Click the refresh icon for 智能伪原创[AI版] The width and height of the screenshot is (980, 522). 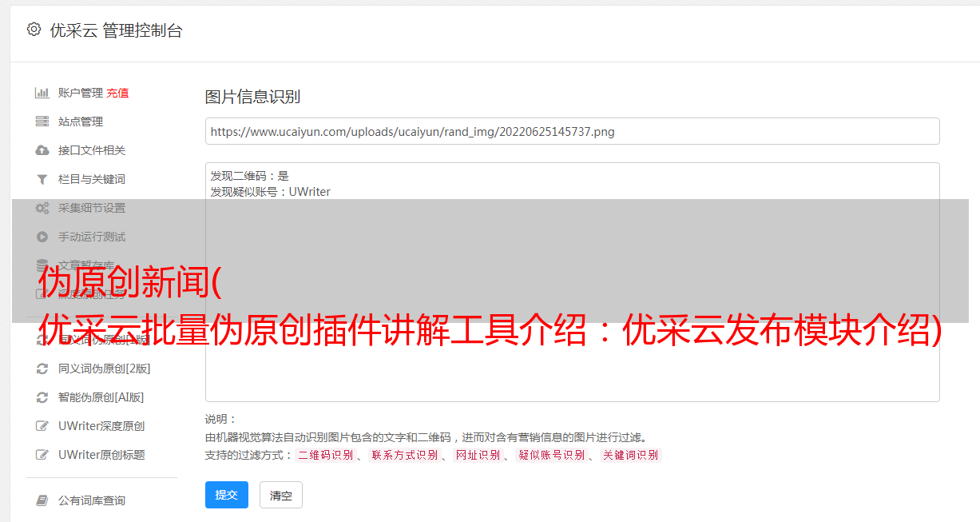[42, 397]
